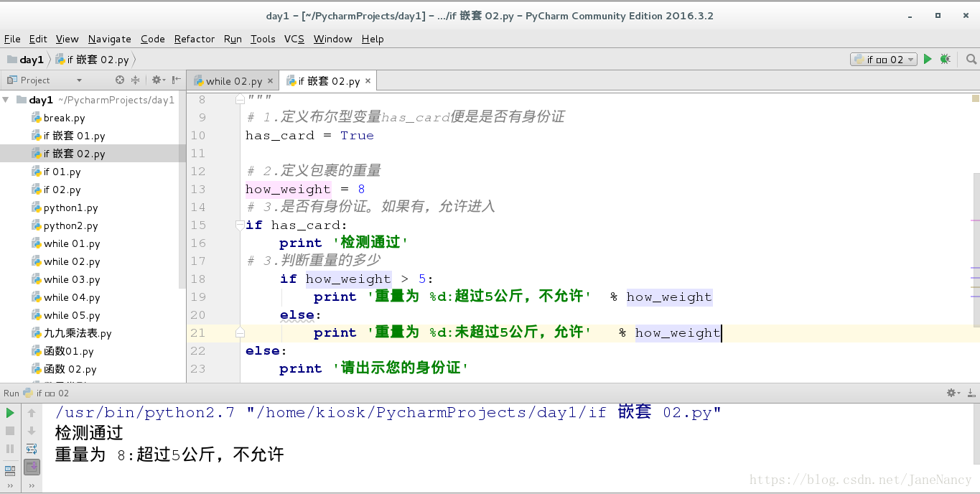This screenshot has height=494, width=980.
Task: Close the if 嵌套 02.py tab
Action: pos(368,81)
